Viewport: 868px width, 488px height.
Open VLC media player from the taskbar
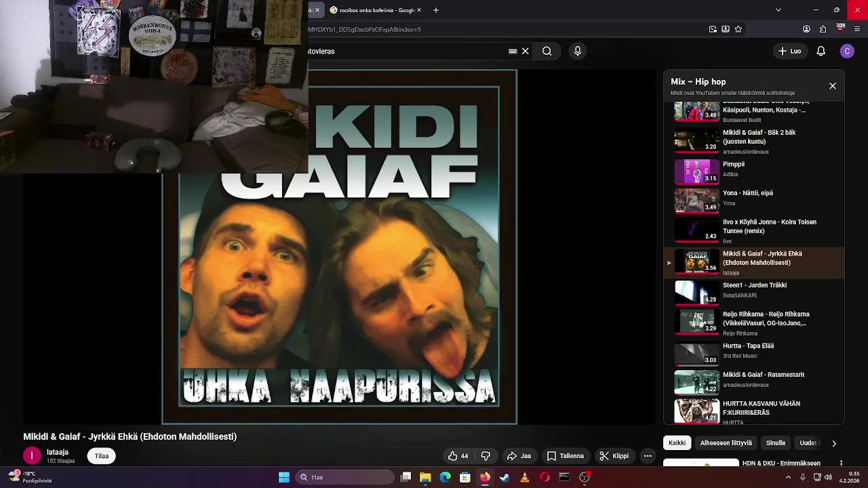(x=524, y=477)
